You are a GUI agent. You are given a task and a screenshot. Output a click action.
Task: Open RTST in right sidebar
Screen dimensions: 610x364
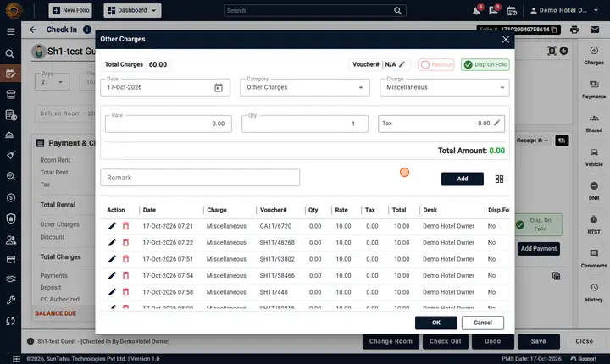(x=594, y=225)
